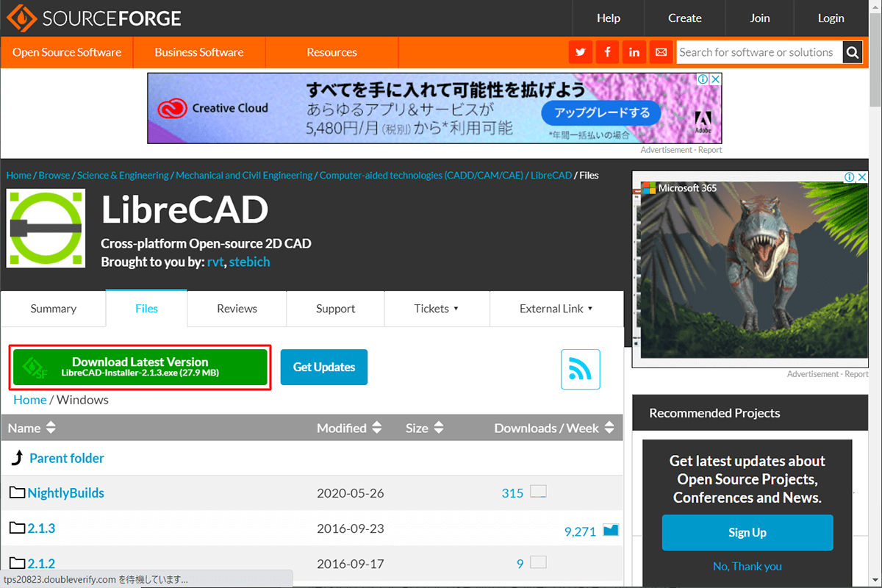Click the 2.1.2 folder icon
The width and height of the screenshot is (882, 588).
pyautogui.click(x=18, y=563)
